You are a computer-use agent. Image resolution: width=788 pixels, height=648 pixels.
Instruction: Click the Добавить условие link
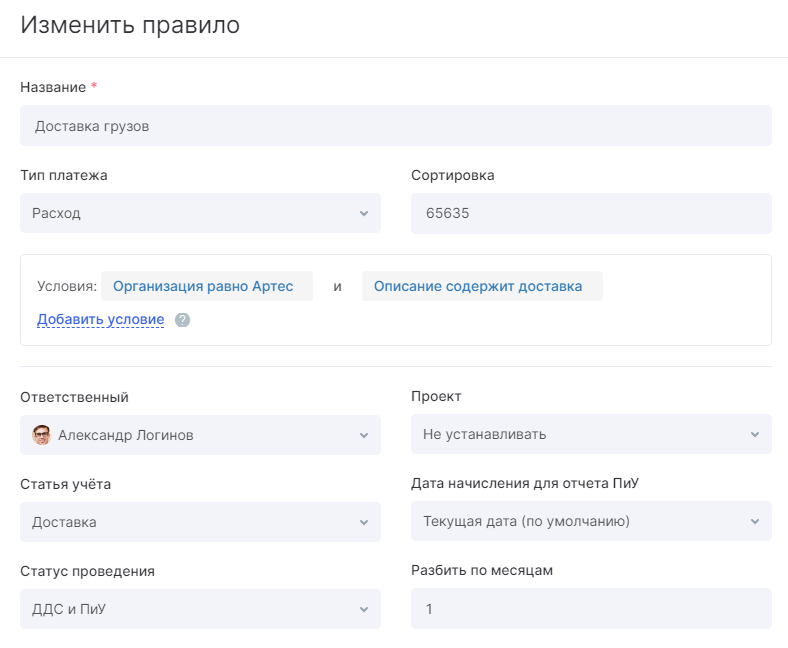click(101, 320)
